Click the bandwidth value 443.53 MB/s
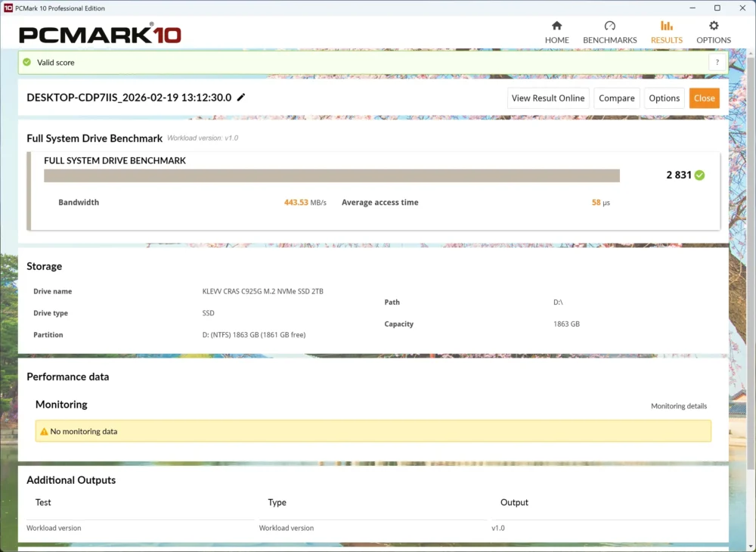 [x=305, y=203]
